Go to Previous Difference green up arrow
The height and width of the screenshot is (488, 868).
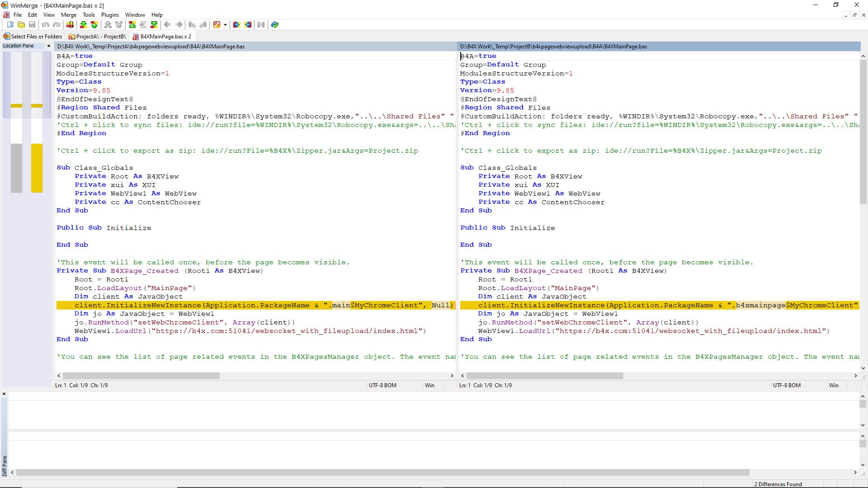click(x=94, y=25)
